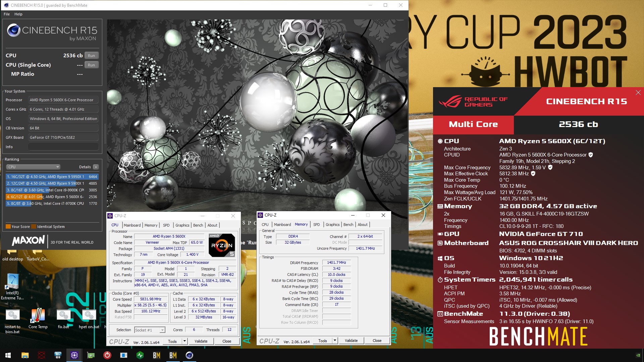644x362 pixels.
Task: Close the BenchMate result overlay
Action: point(638,93)
